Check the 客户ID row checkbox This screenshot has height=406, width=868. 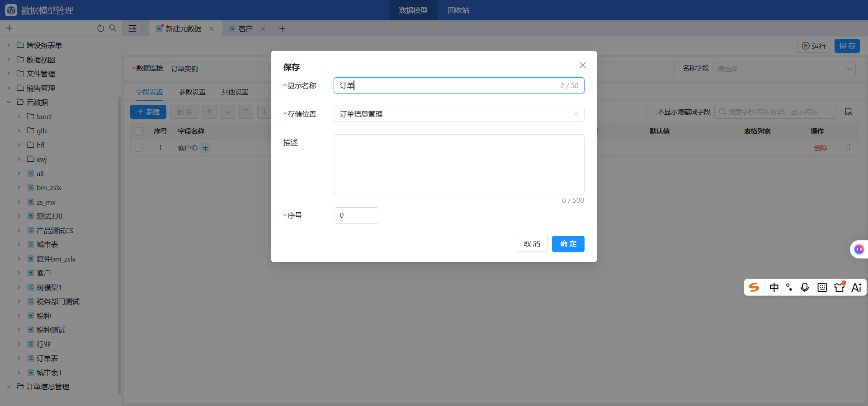(139, 148)
